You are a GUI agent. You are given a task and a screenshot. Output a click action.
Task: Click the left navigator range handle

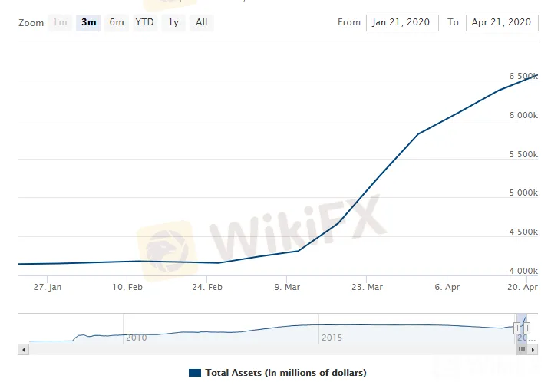point(518,328)
